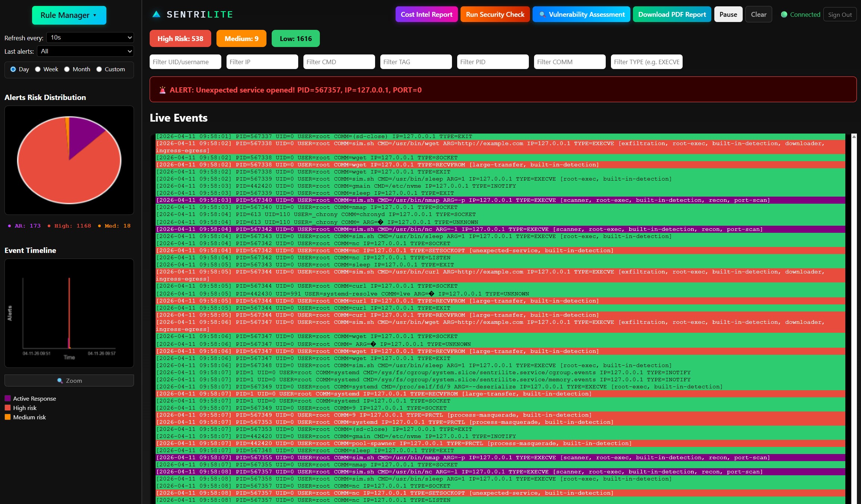Pause the live event stream
Image resolution: width=861 pixels, height=504 pixels.
(728, 14)
